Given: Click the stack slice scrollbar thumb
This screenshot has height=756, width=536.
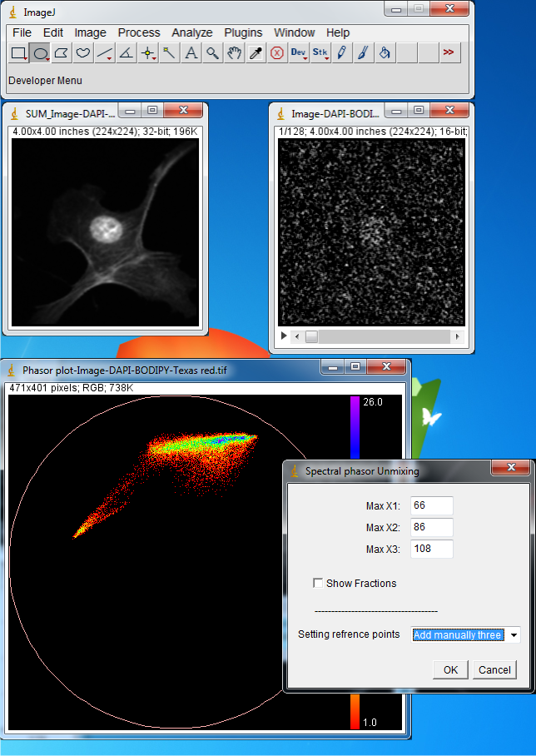Looking at the screenshot, I should (311, 336).
